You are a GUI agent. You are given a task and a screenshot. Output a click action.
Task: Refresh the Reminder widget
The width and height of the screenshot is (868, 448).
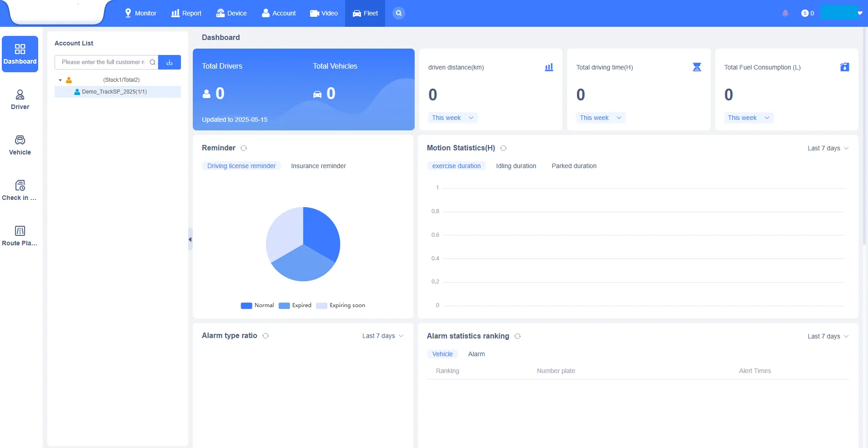point(244,148)
